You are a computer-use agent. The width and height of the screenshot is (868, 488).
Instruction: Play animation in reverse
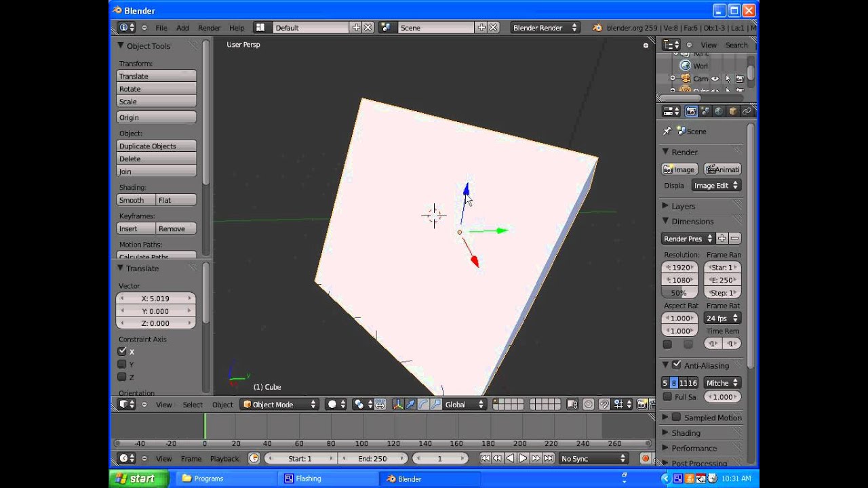point(510,458)
